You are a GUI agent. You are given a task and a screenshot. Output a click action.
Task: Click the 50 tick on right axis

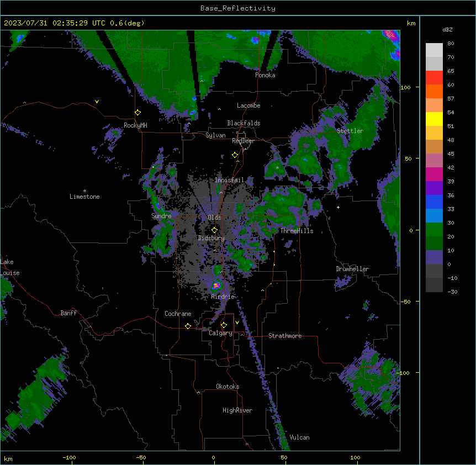pyautogui.click(x=408, y=158)
